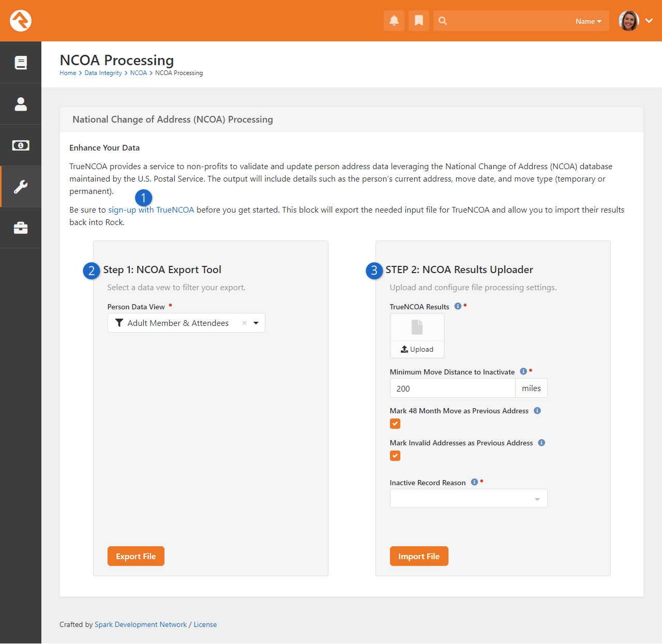Show help for Mark 48 Month Move
Image resolution: width=662 pixels, height=644 pixels.
(537, 411)
